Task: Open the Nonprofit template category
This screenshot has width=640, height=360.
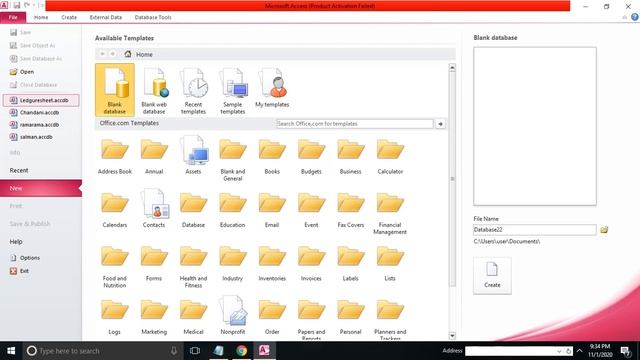Action: click(x=233, y=316)
